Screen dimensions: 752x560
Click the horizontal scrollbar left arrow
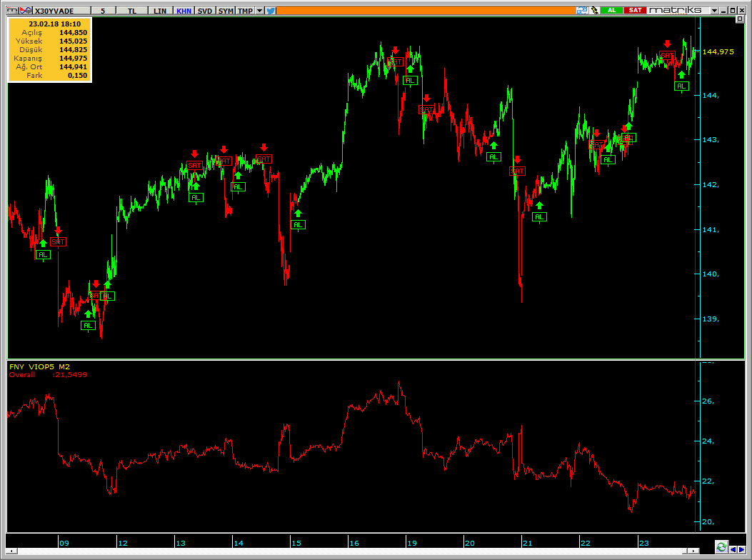click(11, 551)
